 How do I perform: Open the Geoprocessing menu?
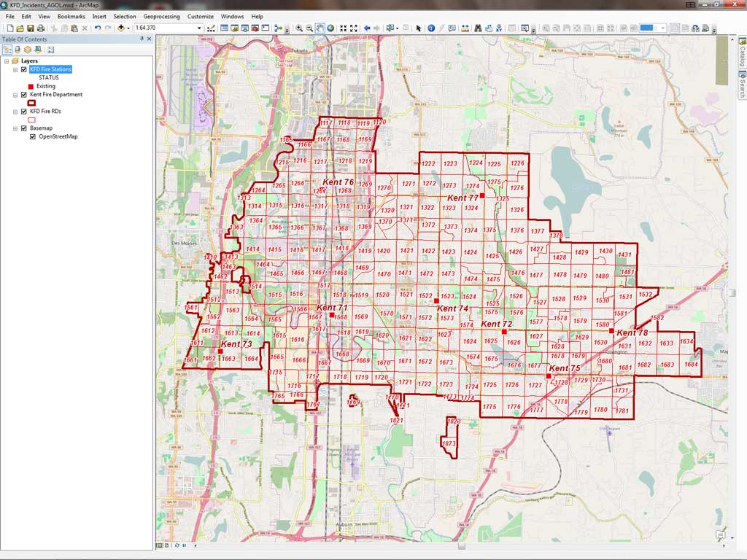(161, 16)
